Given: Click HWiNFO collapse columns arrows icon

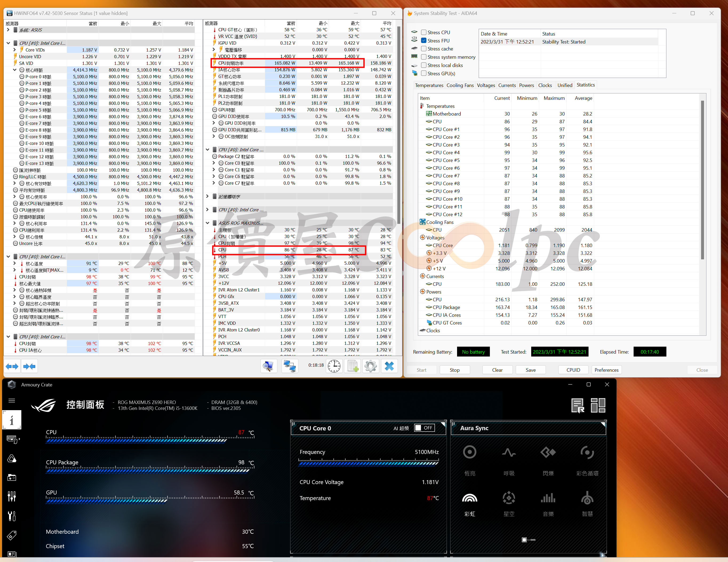Looking at the screenshot, I should tap(29, 366).
